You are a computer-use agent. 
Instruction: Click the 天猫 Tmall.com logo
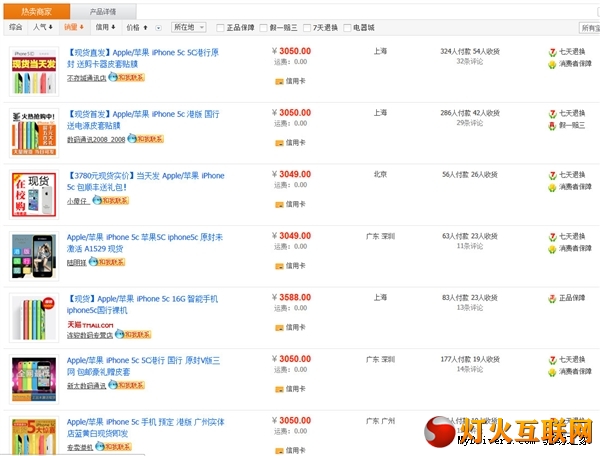[90, 325]
